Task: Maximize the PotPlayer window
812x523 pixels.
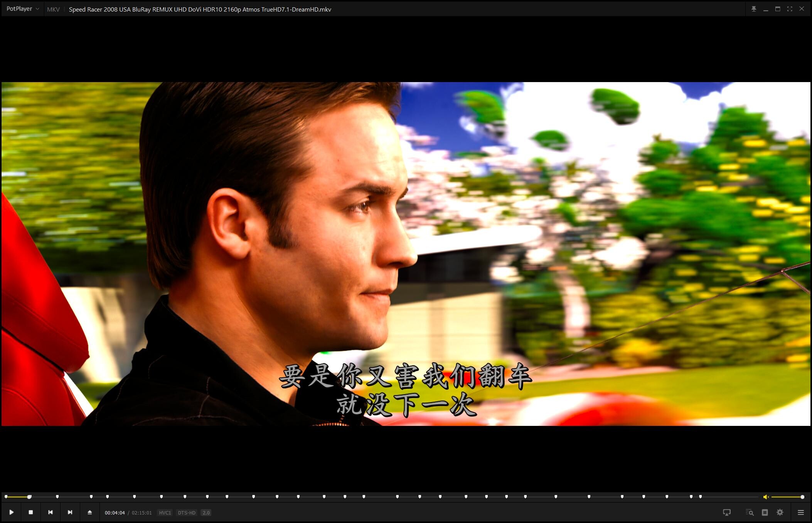Action: (778, 9)
